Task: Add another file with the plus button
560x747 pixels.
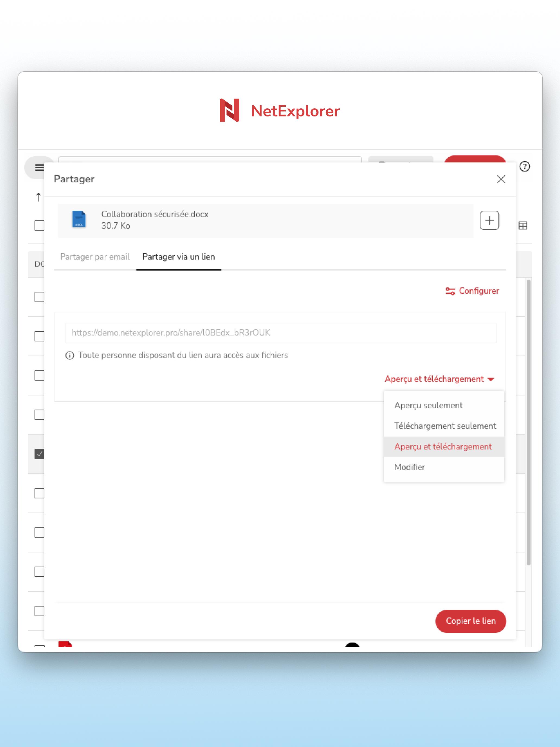Action: coord(489,220)
